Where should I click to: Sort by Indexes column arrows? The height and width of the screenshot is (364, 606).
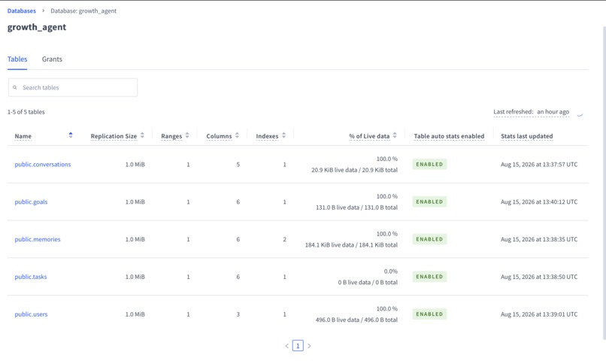pyautogui.click(x=283, y=135)
